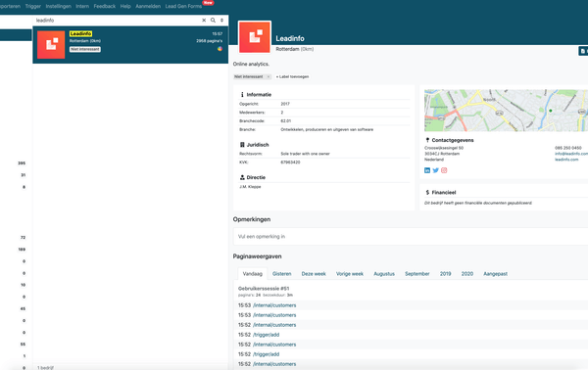Image resolution: width=588 pixels, height=370 pixels.
Task: Click the Leadinfo logo in result row
Action: [51, 45]
